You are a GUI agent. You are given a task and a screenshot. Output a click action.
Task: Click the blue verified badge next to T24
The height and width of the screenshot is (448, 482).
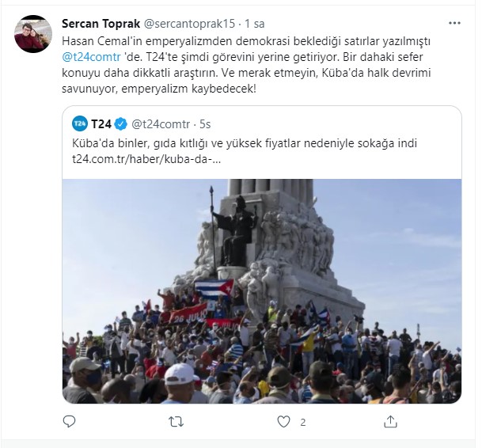pyautogui.click(x=121, y=124)
